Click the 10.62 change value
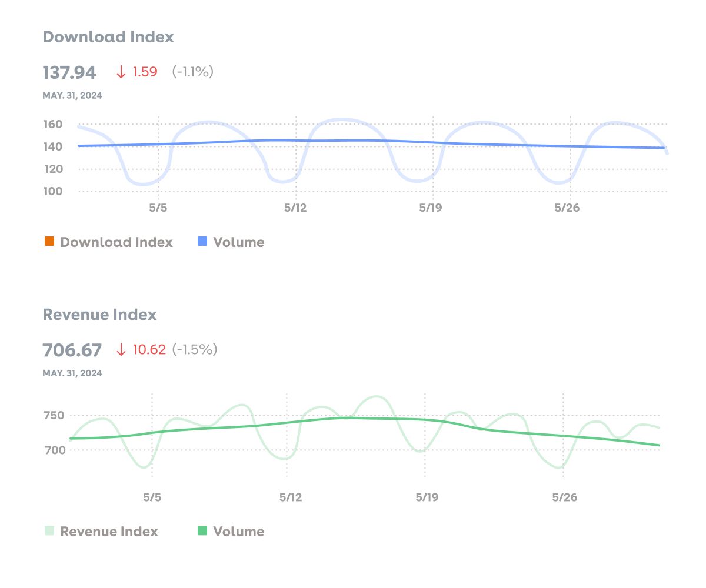706x588 pixels. 149,349
